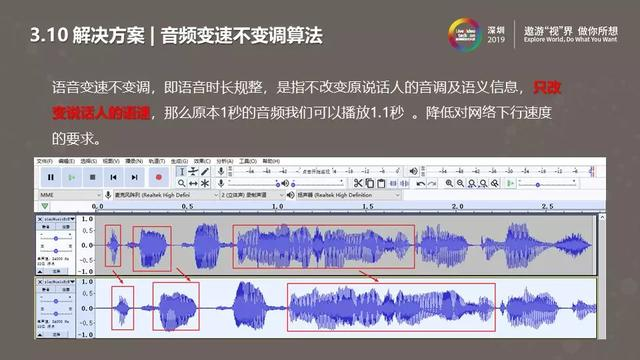Fit project to window width
Image resolution: width=640 pixels, height=360 pixels.
click(483, 183)
